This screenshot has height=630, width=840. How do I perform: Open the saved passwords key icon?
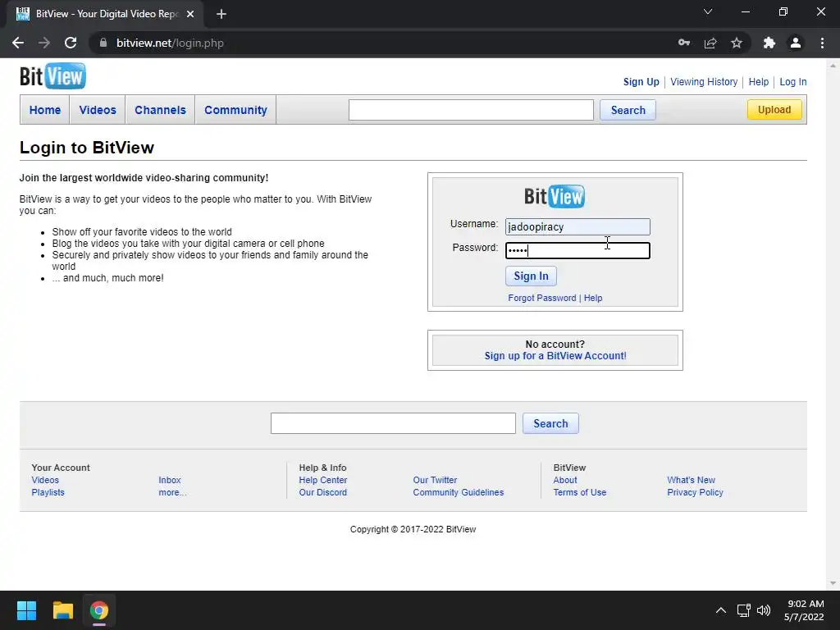coord(684,43)
